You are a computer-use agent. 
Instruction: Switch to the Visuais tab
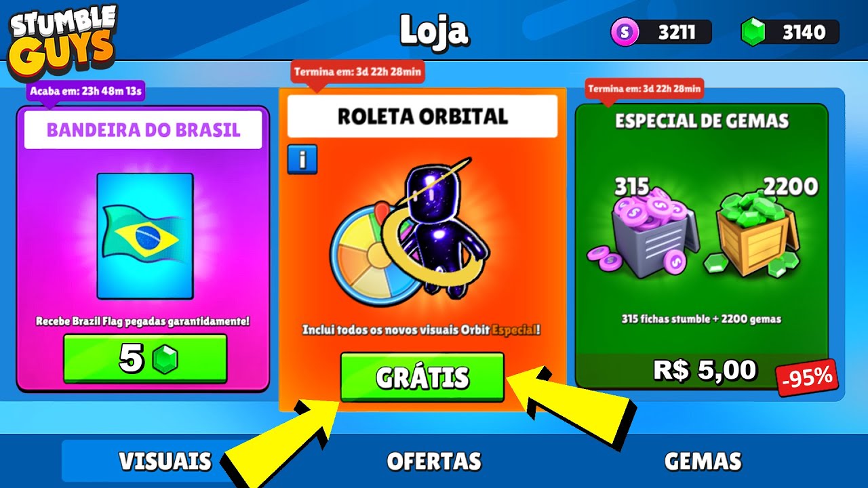[165, 461]
